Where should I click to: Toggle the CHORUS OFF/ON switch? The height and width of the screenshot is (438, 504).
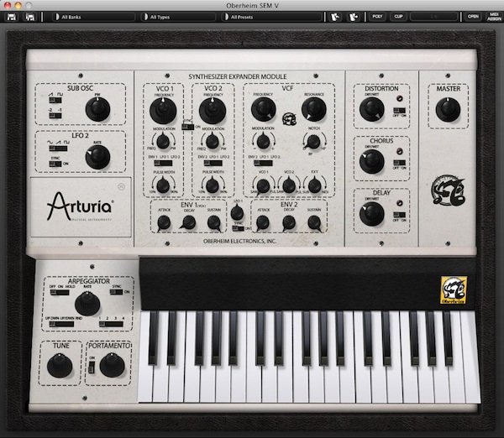(x=400, y=163)
